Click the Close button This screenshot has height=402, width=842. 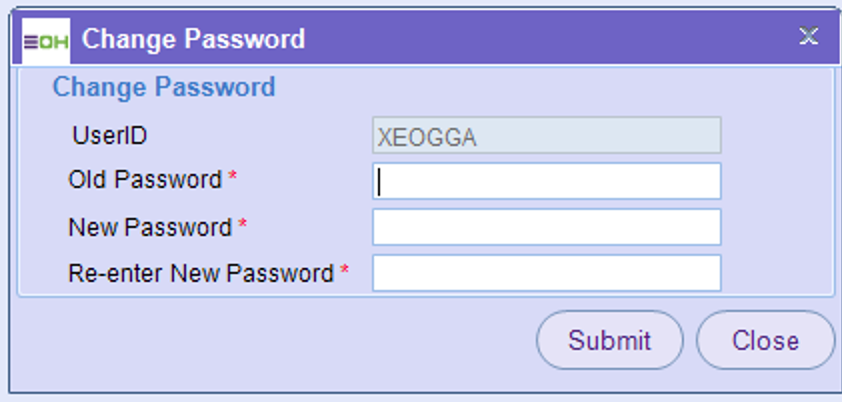(x=765, y=340)
